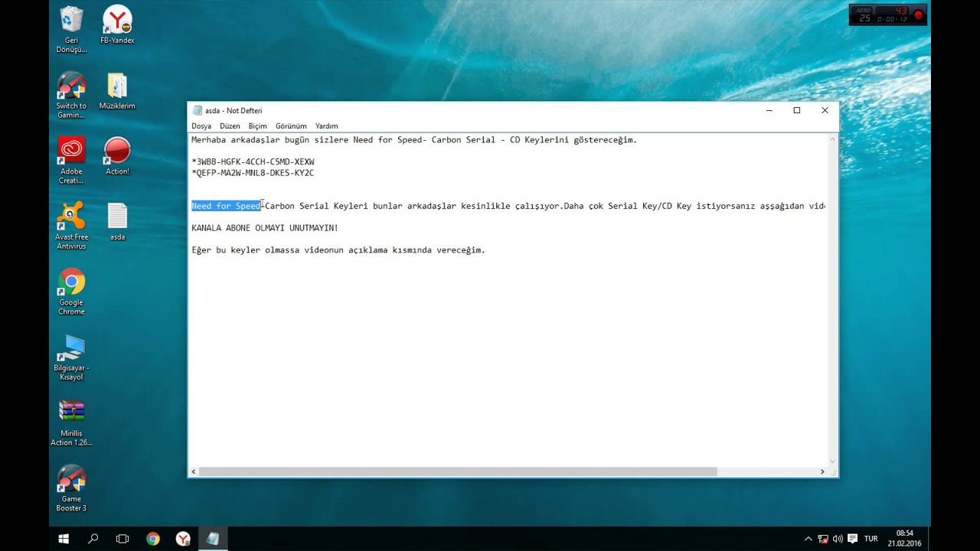The width and height of the screenshot is (980, 551).
Task: Open Task View on the taskbar
Action: [122, 539]
